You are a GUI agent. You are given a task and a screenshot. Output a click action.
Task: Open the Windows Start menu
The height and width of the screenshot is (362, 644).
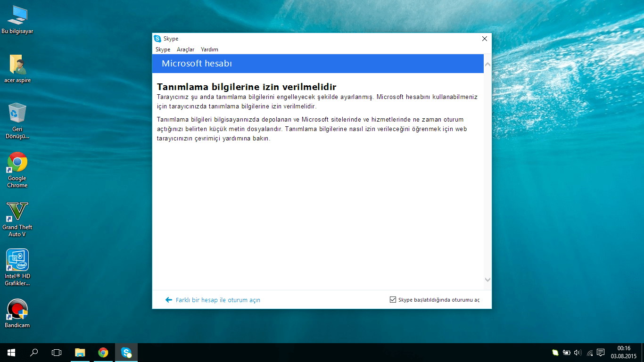11,353
